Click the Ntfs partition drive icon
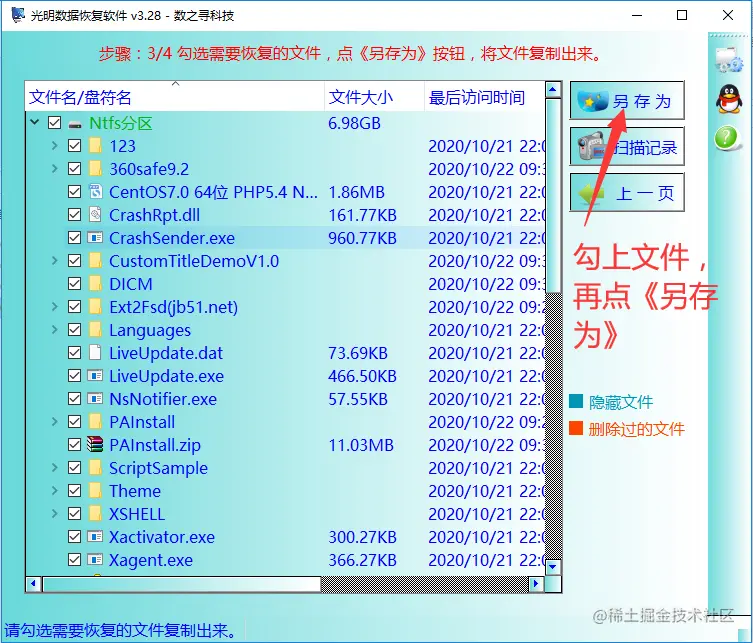Screen dimensions: 753x643 [74, 124]
